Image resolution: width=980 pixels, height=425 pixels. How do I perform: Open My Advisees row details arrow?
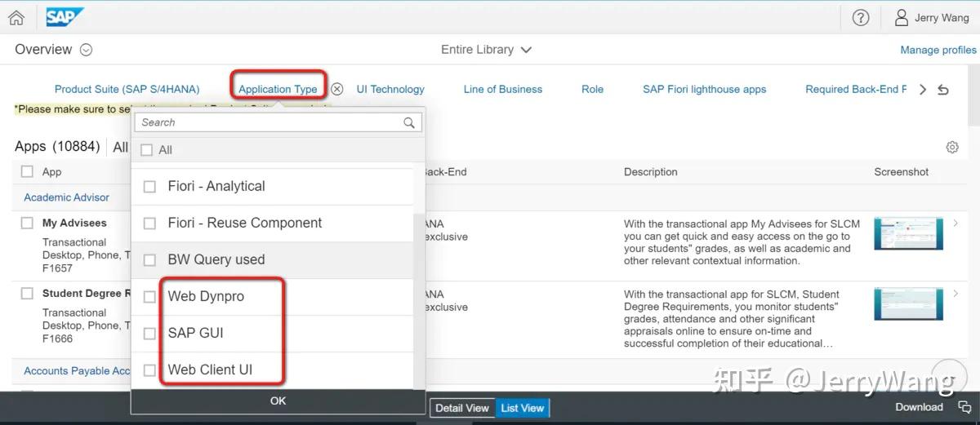955,223
